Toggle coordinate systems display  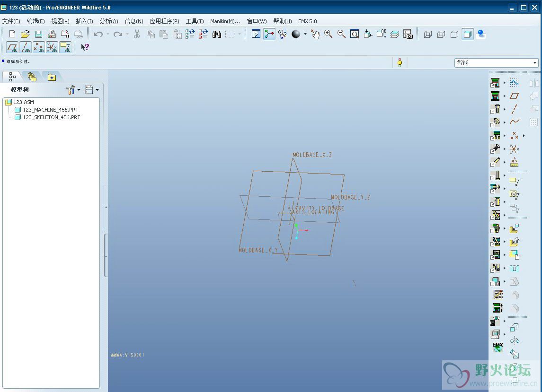(52, 47)
